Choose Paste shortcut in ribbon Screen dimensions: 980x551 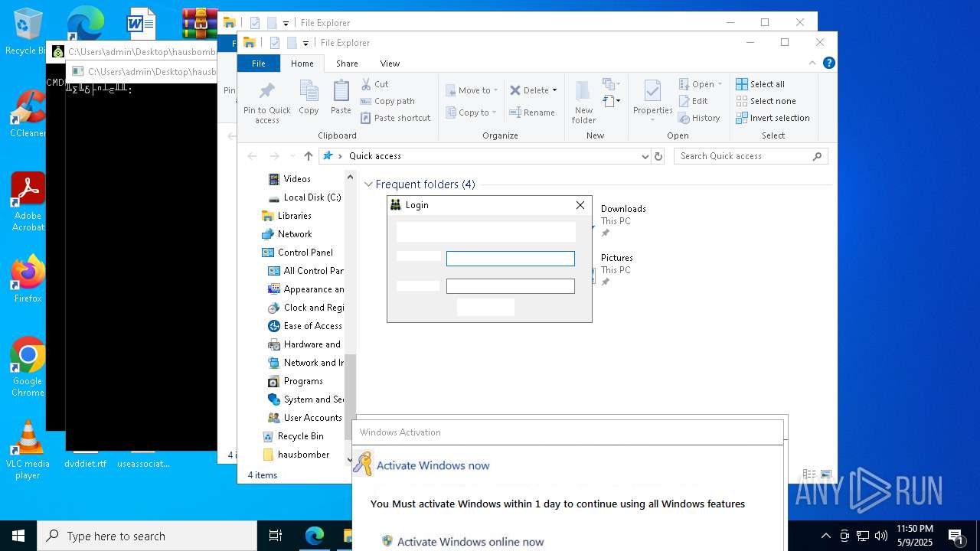click(395, 118)
